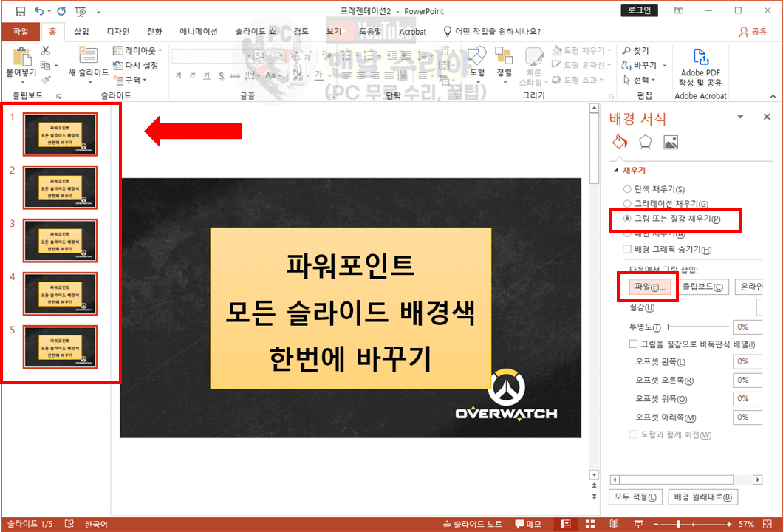Enable Tile picture as texture checkbox
The width and height of the screenshot is (783, 532).
(633, 344)
